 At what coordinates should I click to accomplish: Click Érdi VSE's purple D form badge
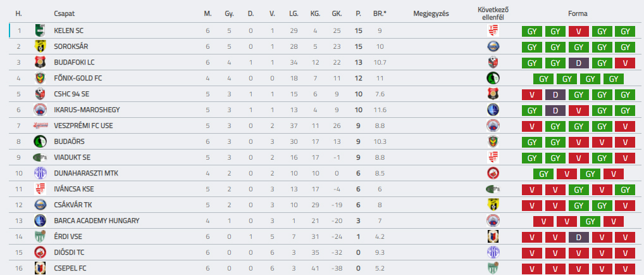click(578, 237)
